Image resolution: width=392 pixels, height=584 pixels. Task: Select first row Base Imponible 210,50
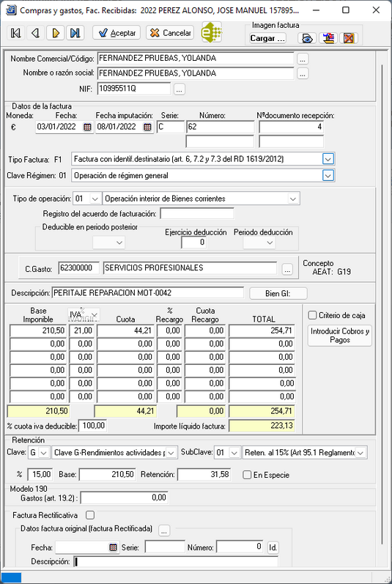(x=38, y=330)
